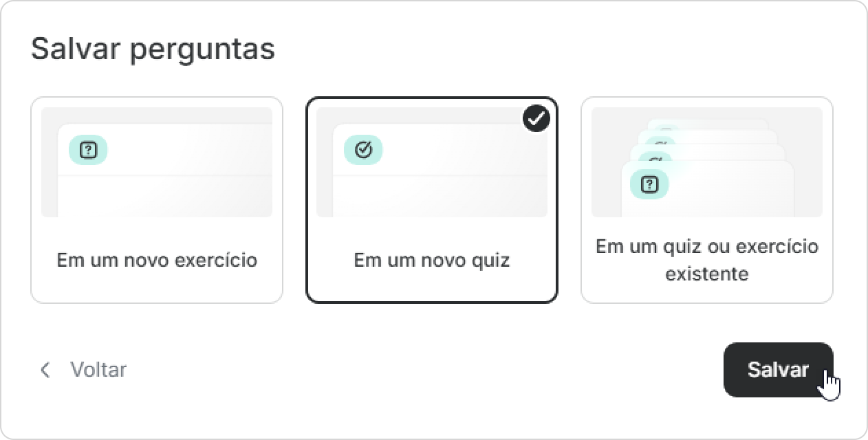868x440 pixels.
Task: Click the question mark icon in new exercise card
Action: 88,150
